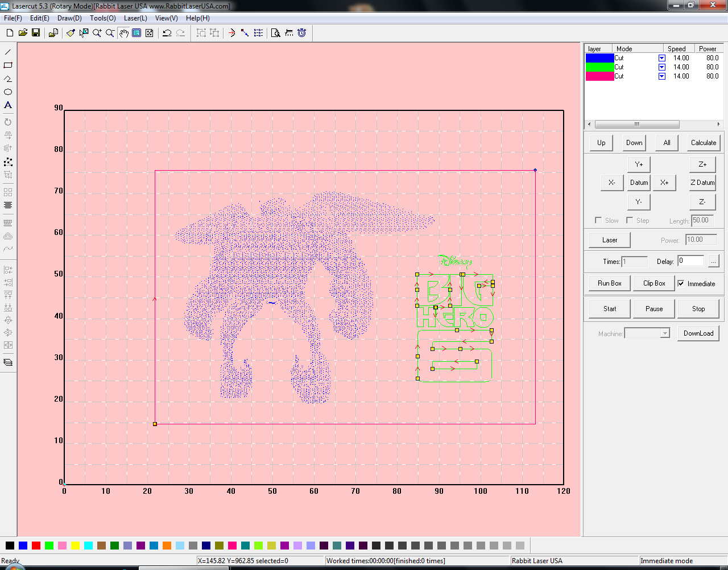Open the View menu
728x570 pixels.
[166, 18]
